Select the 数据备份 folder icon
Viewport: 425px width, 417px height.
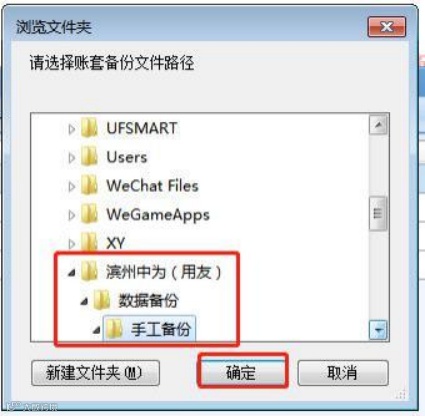coord(102,300)
